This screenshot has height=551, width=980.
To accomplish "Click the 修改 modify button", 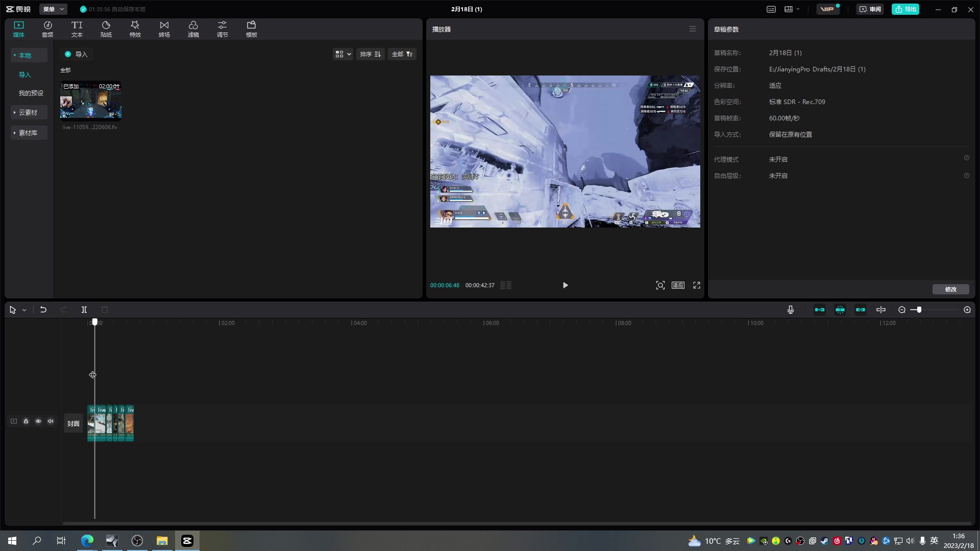I will click(x=951, y=289).
